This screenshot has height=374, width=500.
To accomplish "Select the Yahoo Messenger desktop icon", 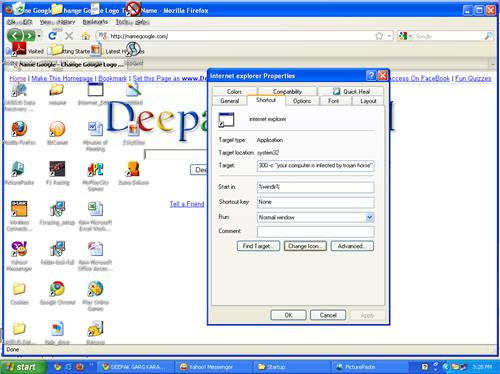I will [x=19, y=256].
